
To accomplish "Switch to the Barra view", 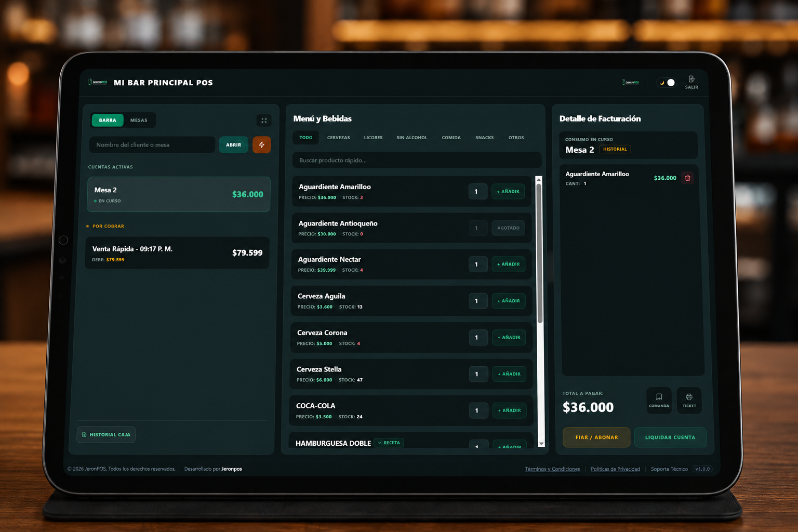I will click(x=108, y=120).
